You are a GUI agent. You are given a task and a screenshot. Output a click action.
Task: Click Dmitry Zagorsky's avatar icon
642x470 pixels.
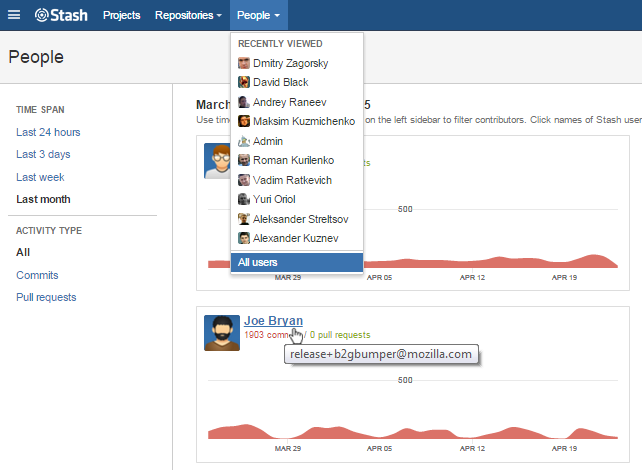click(244, 63)
